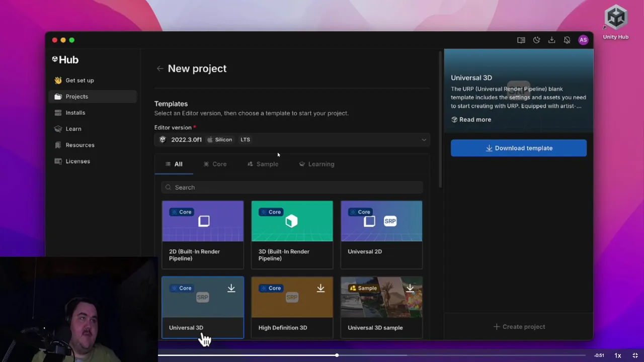644x362 pixels.
Task: Click the template list scrollbar
Action: (440, 119)
